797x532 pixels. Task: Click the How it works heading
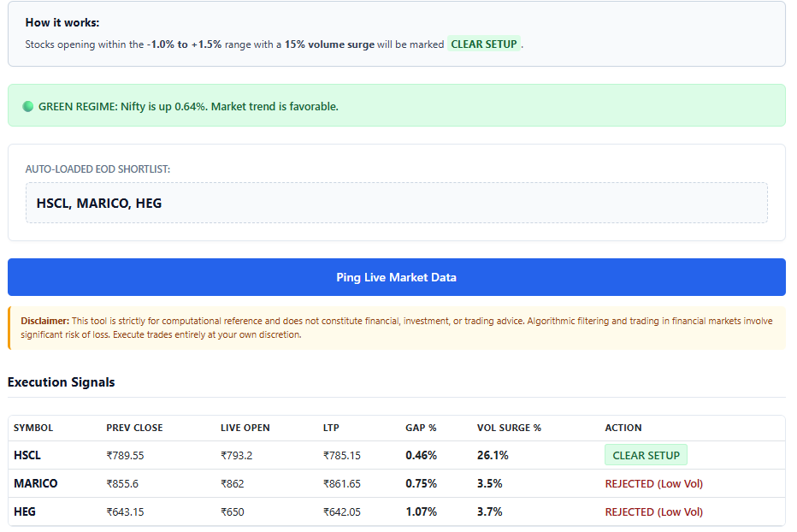62,22
